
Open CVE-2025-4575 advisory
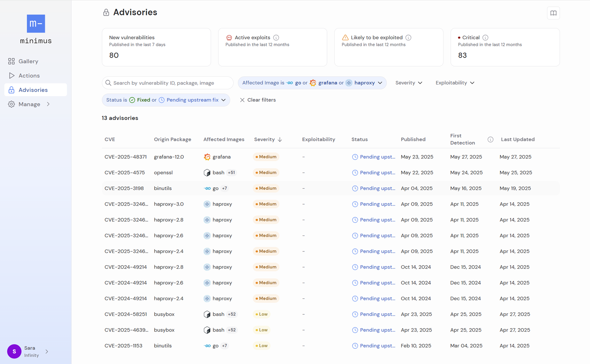(x=125, y=172)
